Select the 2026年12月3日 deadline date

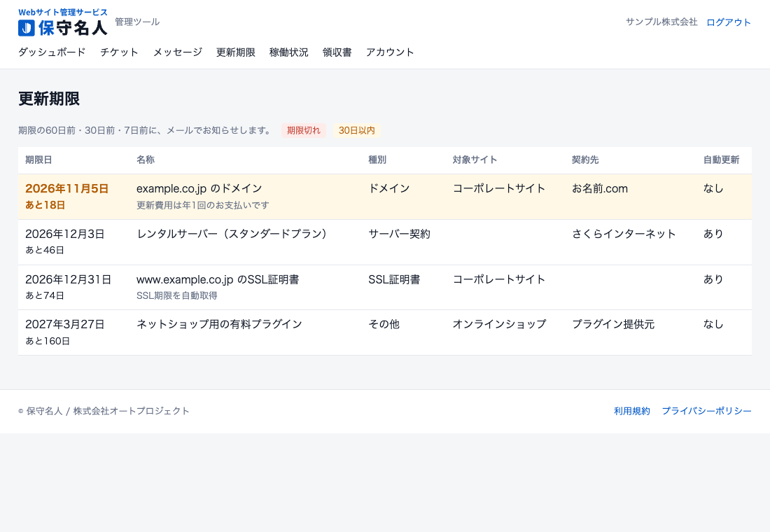click(x=65, y=234)
